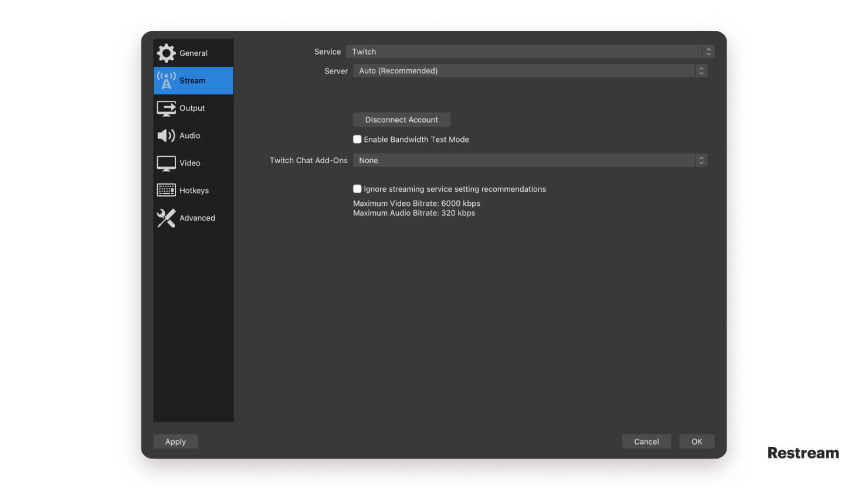
Task: Select the Stream antenna icon
Action: (x=166, y=80)
